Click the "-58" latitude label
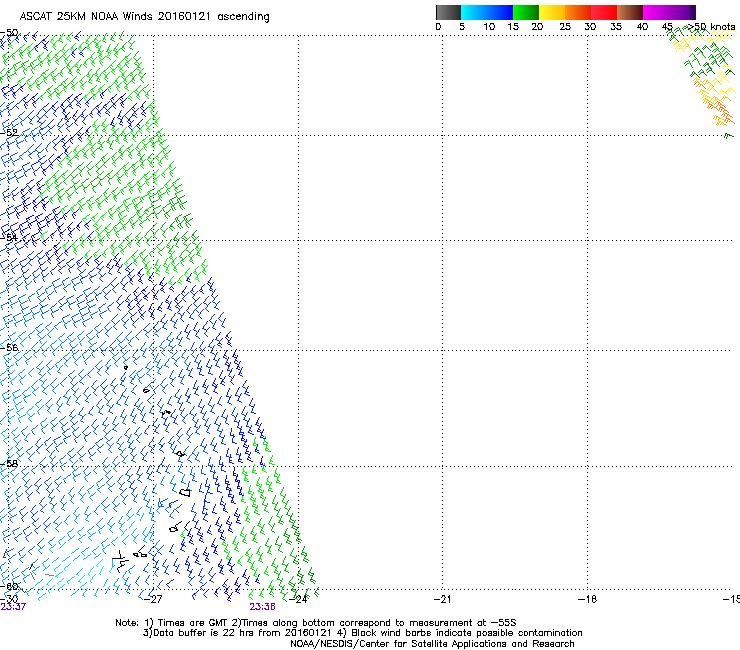The width and height of the screenshot is (740, 650). pos(9,464)
